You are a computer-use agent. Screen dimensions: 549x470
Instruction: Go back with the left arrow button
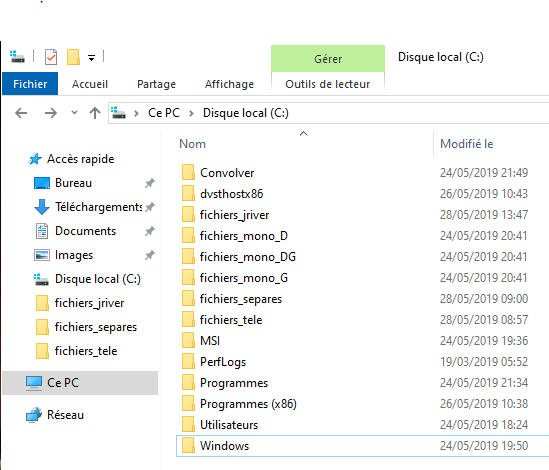pyautogui.click(x=21, y=113)
